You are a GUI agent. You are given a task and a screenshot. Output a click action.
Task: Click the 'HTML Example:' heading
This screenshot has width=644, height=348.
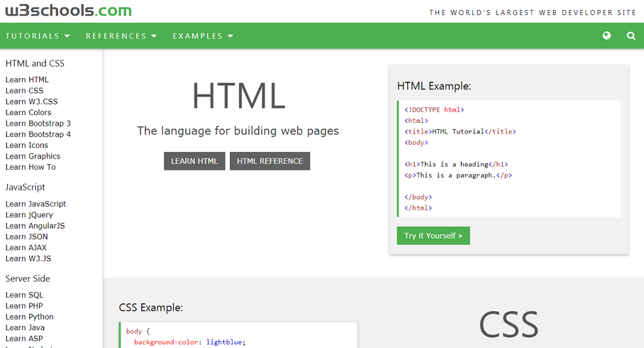pyautogui.click(x=434, y=86)
